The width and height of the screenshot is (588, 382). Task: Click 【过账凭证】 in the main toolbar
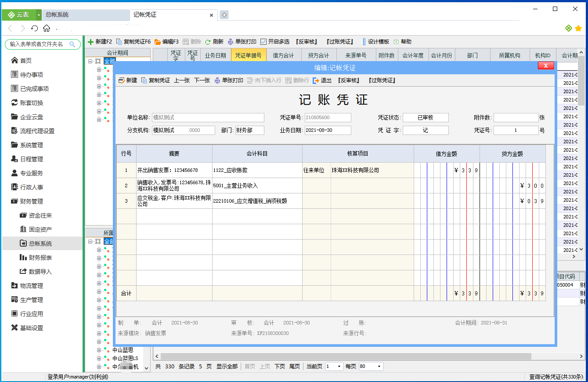[339, 42]
